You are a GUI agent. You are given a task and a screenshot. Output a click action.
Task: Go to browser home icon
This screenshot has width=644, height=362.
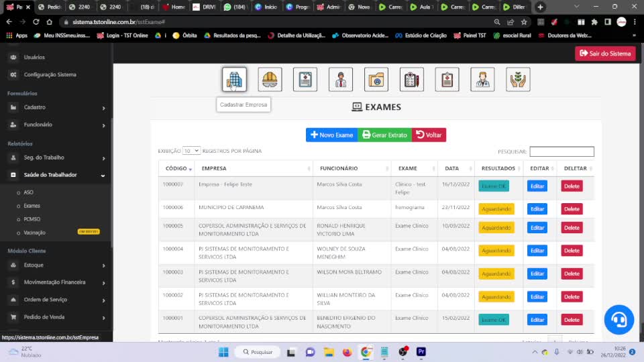point(49,21)
